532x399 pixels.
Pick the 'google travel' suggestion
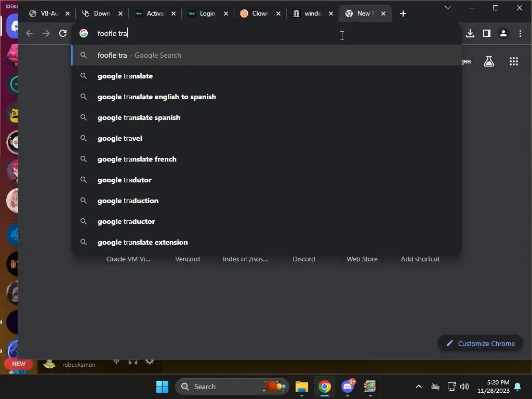pyautogui.click(x=267, y=138)
